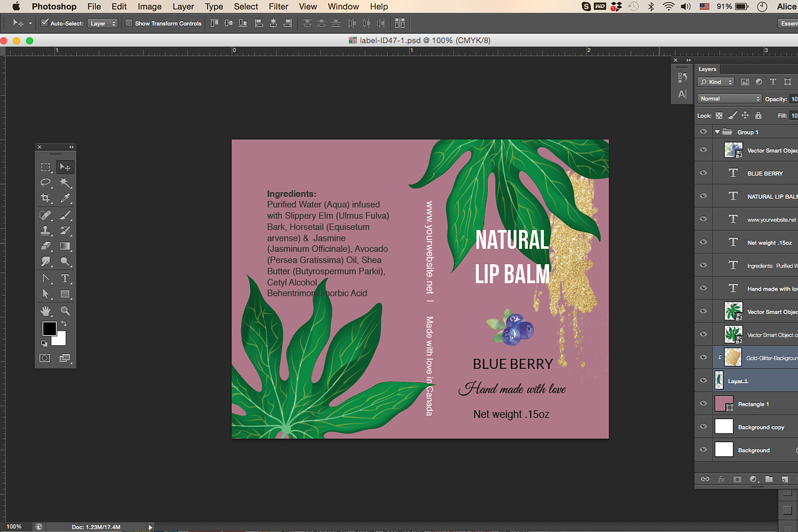Switch to the Layers panel tab
The image size is (798, 532).
click(707, 68)
